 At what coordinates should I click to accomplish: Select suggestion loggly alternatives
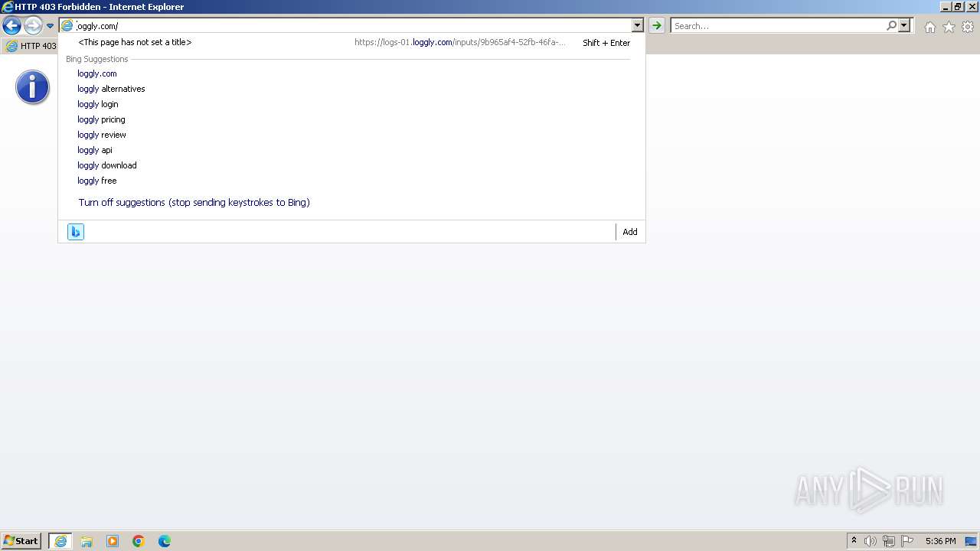pos(111,89)
